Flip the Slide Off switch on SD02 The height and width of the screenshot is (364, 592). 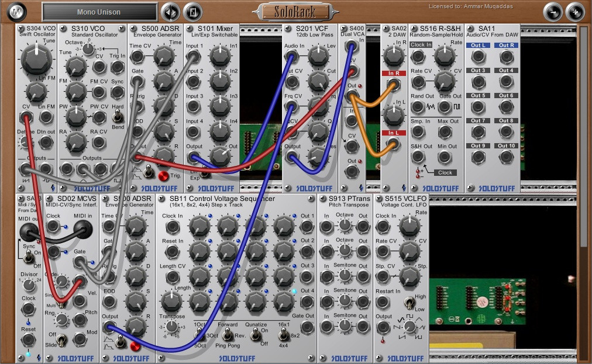click(61, 339)
